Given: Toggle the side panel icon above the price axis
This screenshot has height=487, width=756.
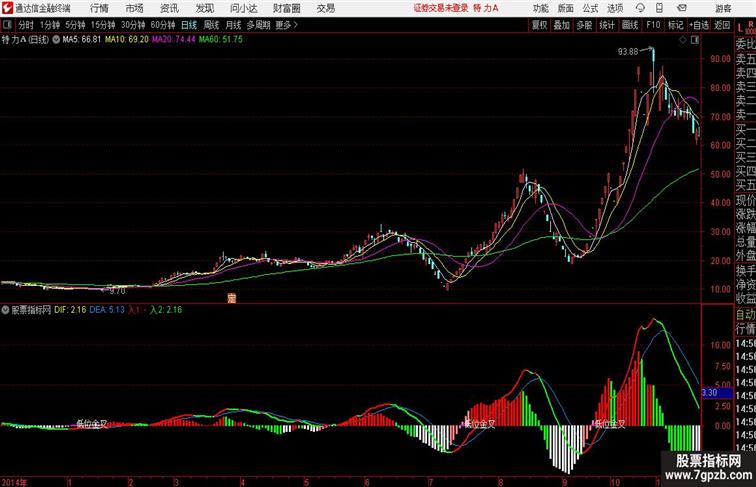Looking at the screenshot, I should click(x=695, y=40).
